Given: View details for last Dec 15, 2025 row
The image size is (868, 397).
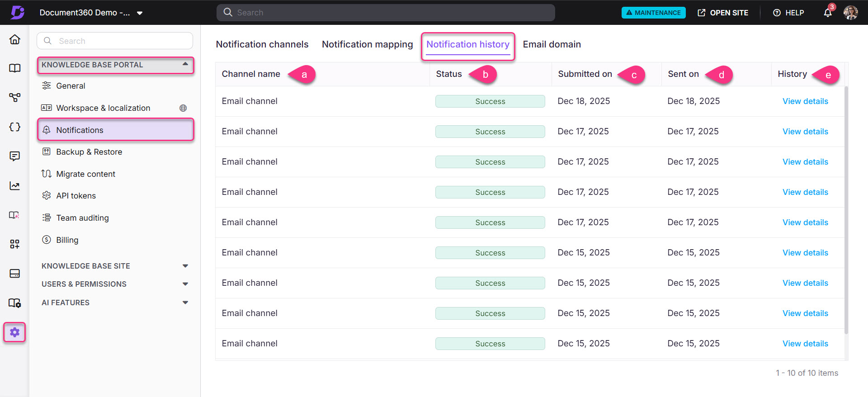Looking at the screenshot, I should 805,344.
